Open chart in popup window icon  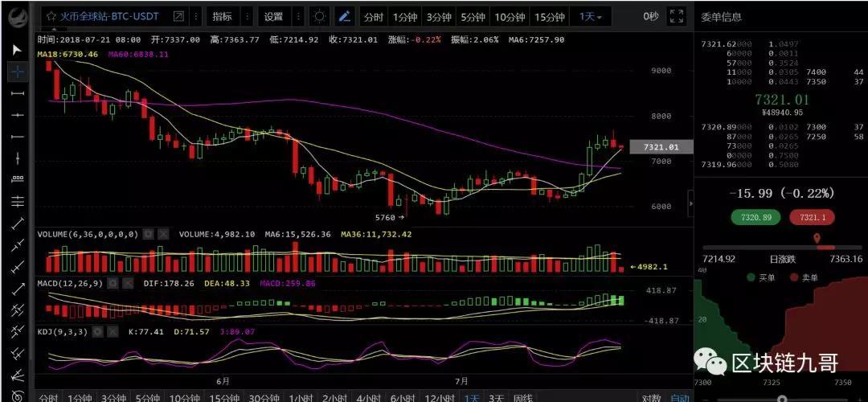tap(178, 17)
